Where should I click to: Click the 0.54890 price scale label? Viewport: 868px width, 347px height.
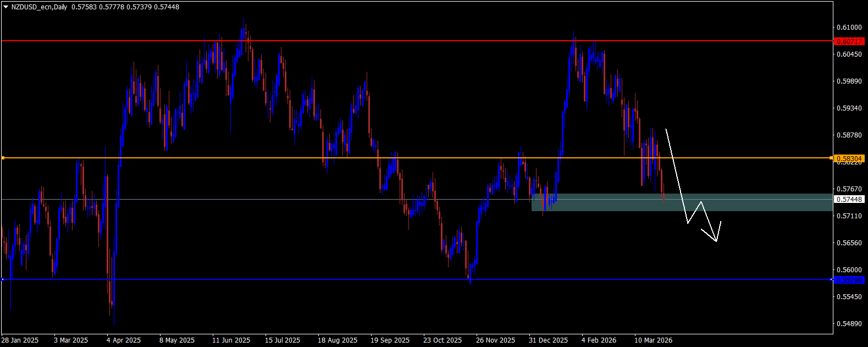pyautogui.click(x=849, y=324)
